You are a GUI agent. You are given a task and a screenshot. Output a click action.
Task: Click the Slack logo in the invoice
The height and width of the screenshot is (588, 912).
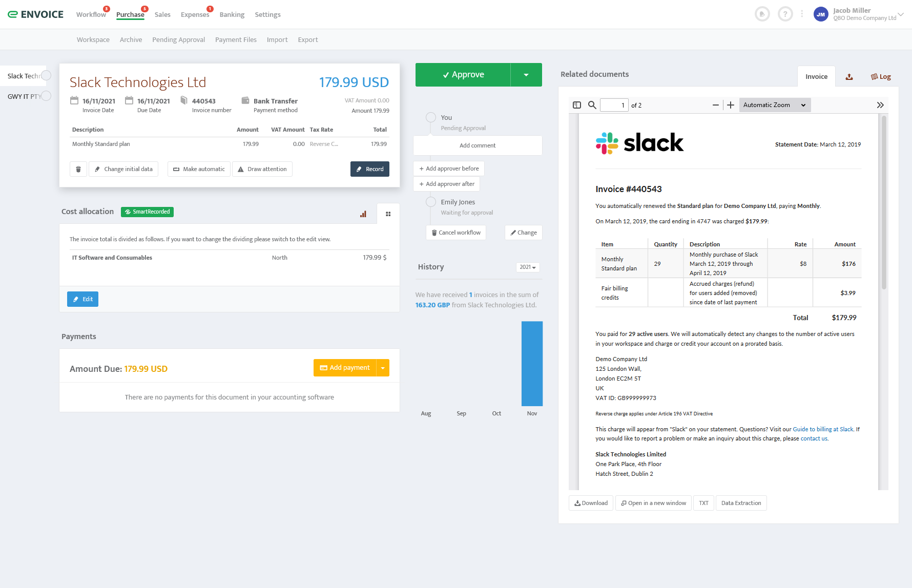pos(639,143)
